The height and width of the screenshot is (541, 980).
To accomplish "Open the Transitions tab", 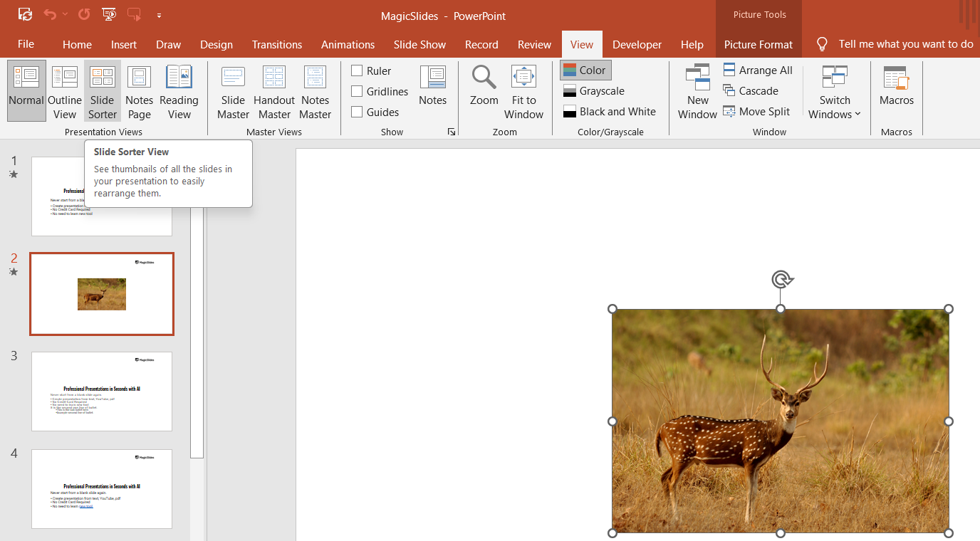I will tap(276, 44).
